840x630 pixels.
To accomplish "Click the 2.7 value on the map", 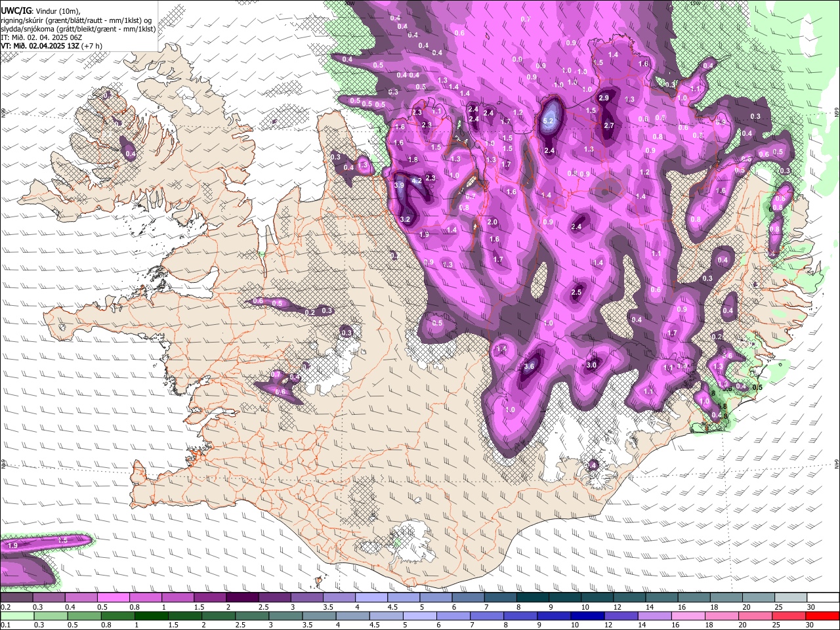I will 609,126.
